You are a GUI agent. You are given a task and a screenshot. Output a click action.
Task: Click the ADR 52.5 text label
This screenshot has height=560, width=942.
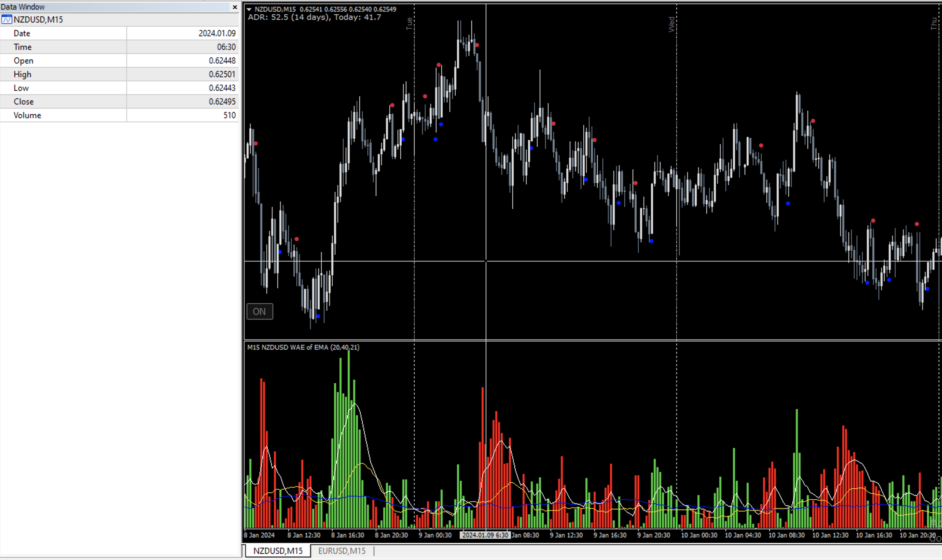click(314, 17)
